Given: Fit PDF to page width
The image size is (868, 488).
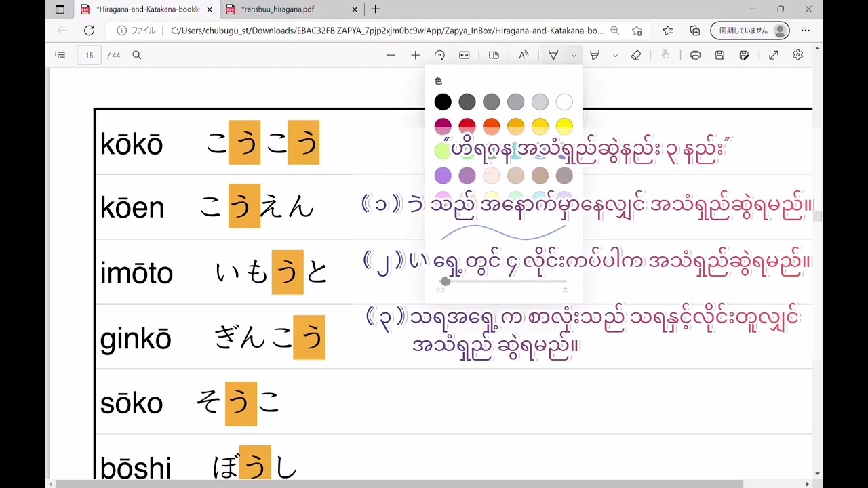Looking at the screenshot, I should 465,55.
